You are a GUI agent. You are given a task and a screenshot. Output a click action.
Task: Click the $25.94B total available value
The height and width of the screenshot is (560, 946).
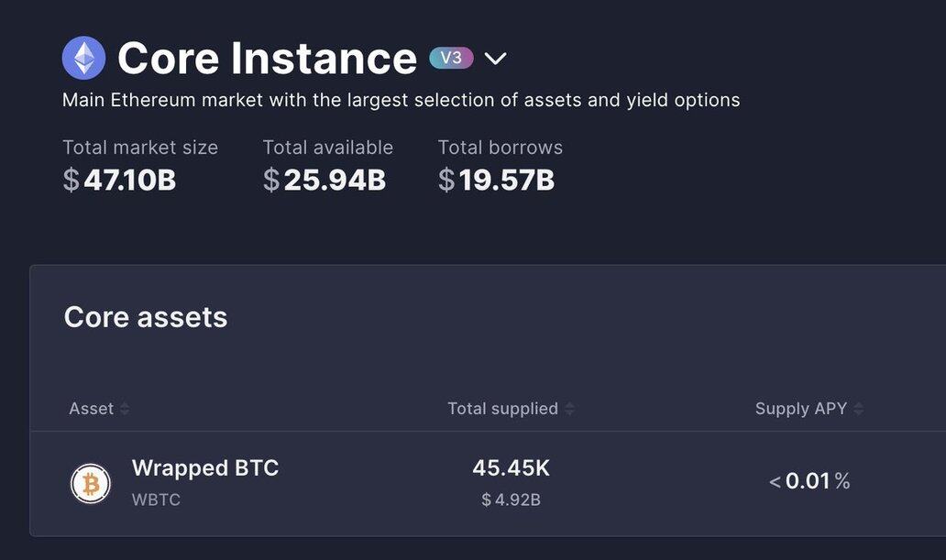point(324,180)
